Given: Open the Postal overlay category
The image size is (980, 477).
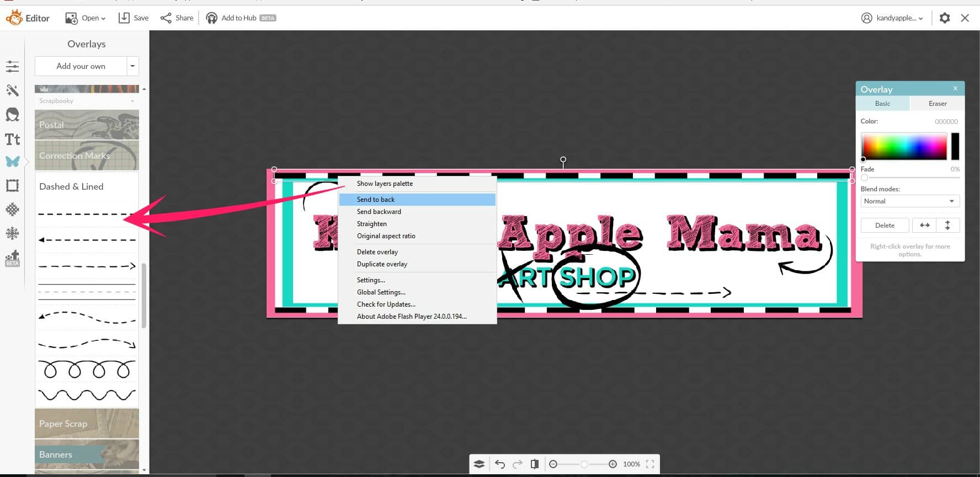Looking at the screenshot, I should pos(87,125).
